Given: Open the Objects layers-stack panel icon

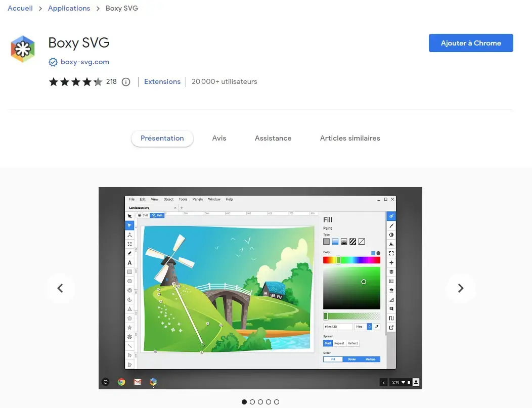Looking at the screenshot, I should pyautogui.click(x=391, y=271).
